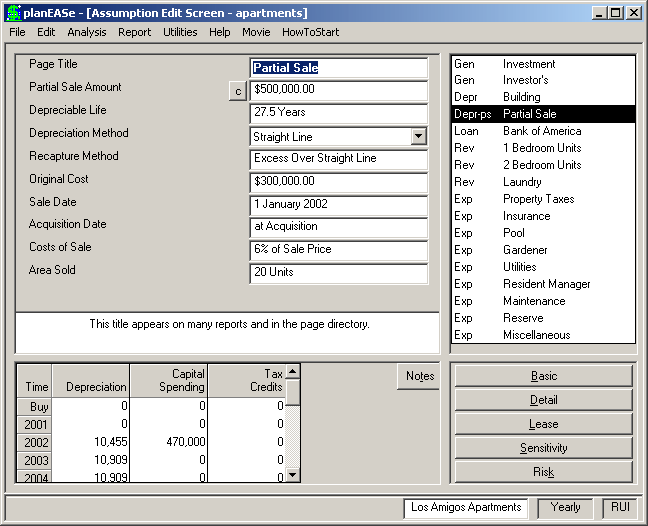Choose the 2 Bedroom Units revenue item
The height and width of the screenshot is (526, 648).
pos(543,165)
